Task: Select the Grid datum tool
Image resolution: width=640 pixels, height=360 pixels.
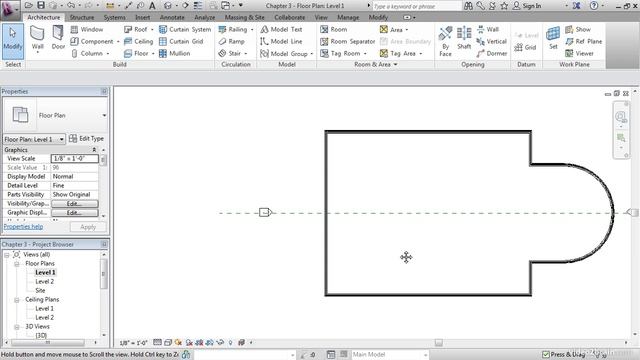Action: (x=525, y=47)
